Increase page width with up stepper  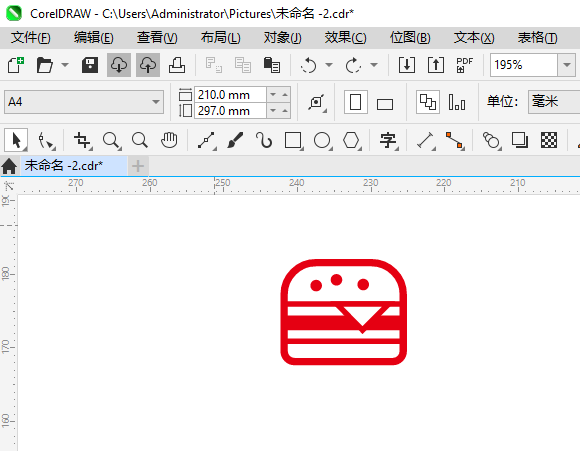click(x=285, y=95)
